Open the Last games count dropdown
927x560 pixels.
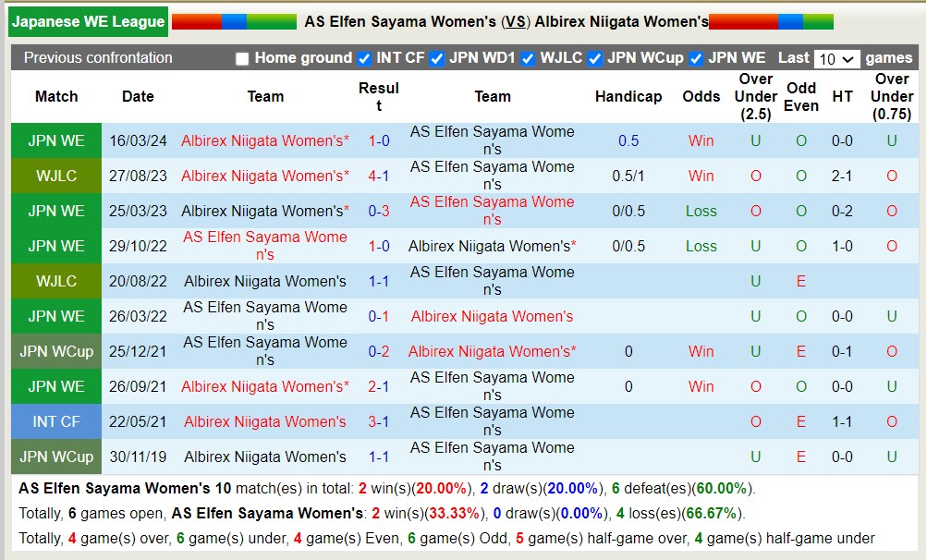click(837, 59)
